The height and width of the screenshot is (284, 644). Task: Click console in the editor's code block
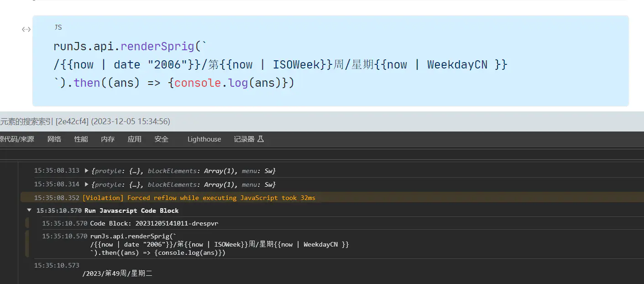[198, 83]
